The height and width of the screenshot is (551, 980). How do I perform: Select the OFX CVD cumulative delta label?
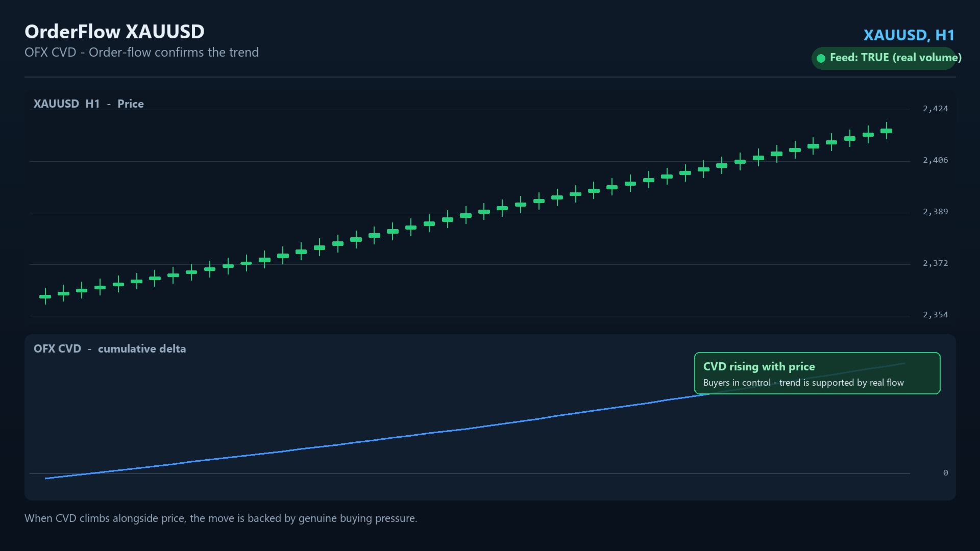110,348
